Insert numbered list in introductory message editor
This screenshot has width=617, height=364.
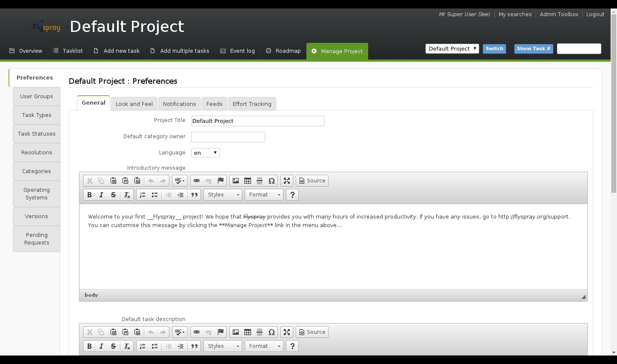143,195
